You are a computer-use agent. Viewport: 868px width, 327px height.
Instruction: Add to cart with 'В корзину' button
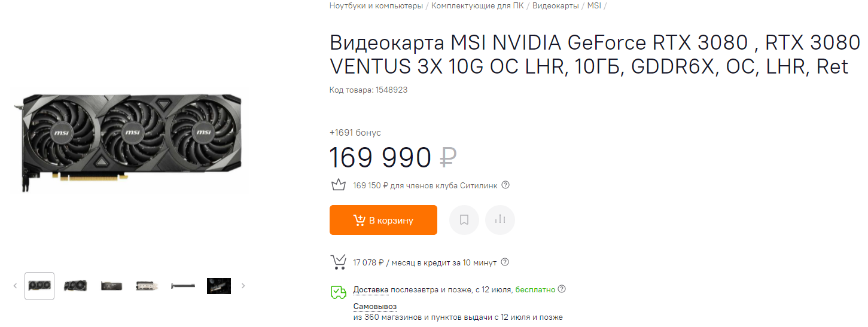pos(383,220)
